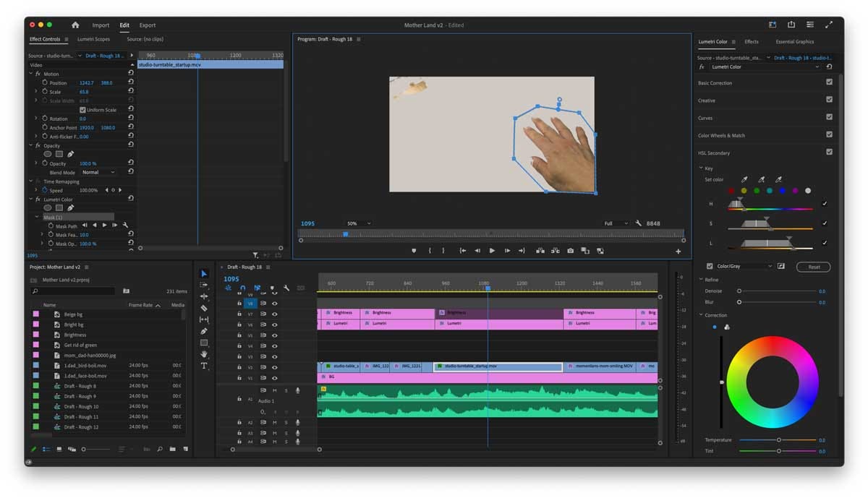The width and height of the screenshot is (868, 498).
Task: Click the add color eyedropper in Key
Action: 761,179
